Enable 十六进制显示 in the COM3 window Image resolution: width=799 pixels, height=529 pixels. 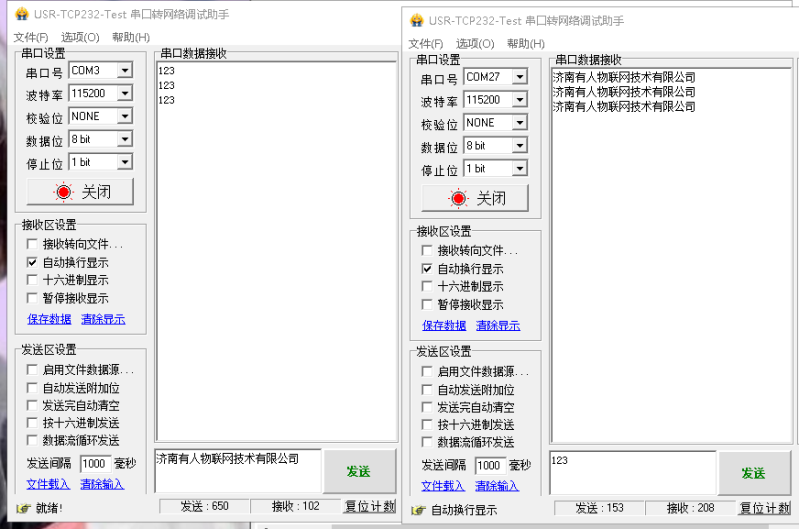tap(33, 280)
